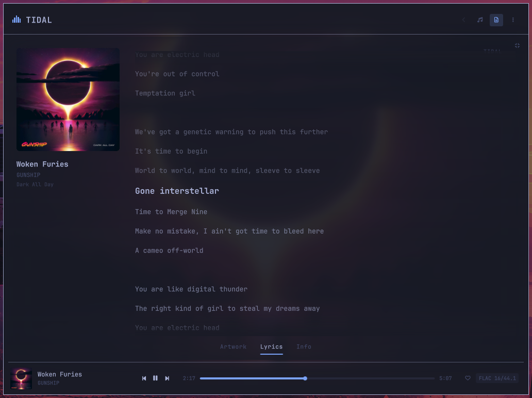Click Woken Furies in the bottom player bar
Viewport: 532px width, 398px height.
click(x=60, y=374)
